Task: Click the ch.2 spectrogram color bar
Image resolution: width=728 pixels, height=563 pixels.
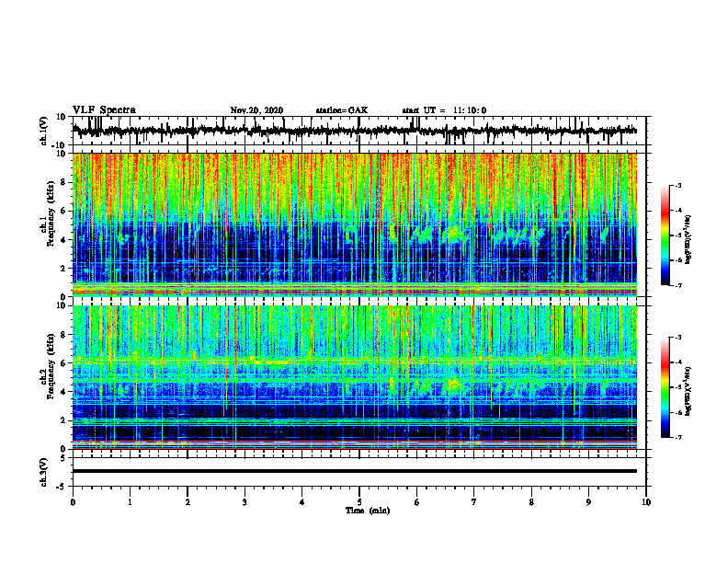Action: 665,387
